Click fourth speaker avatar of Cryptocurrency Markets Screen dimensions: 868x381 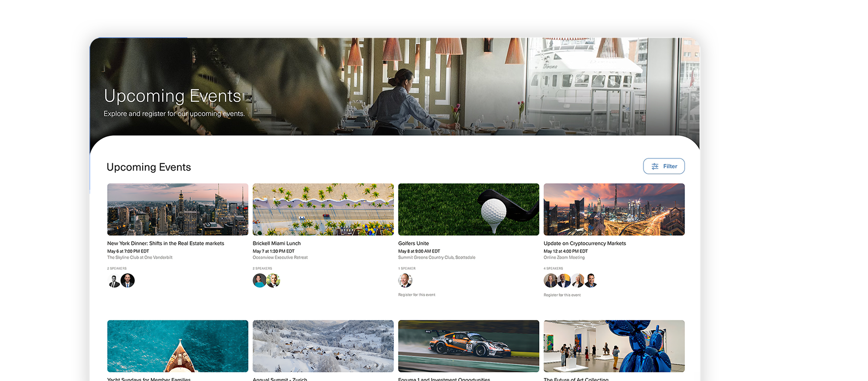591,280
